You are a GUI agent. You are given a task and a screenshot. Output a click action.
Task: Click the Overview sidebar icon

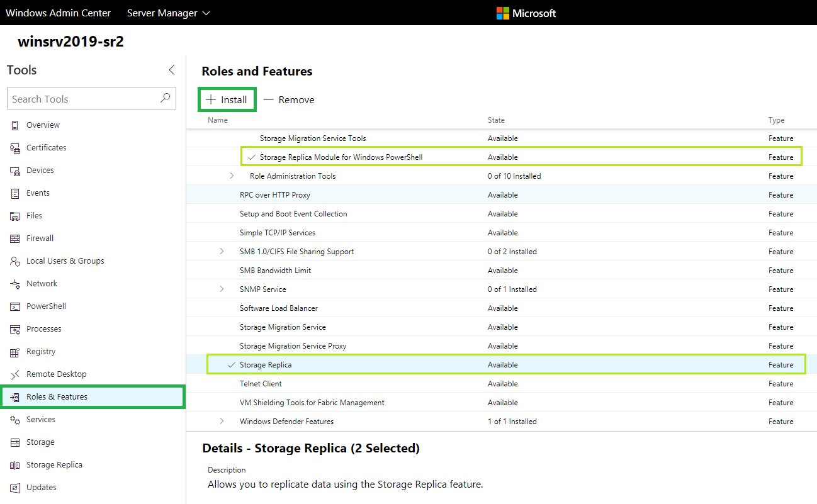pos(15,125)
